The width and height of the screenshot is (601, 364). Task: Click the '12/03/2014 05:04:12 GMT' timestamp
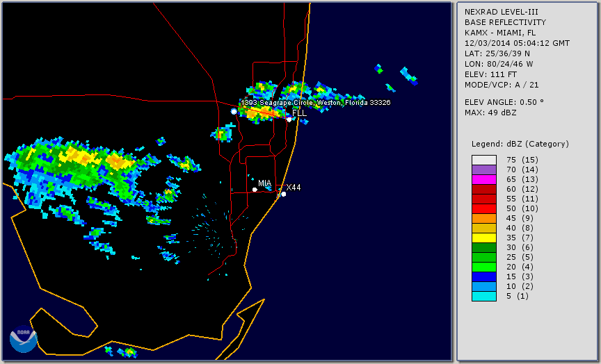(x=517, y=43)
